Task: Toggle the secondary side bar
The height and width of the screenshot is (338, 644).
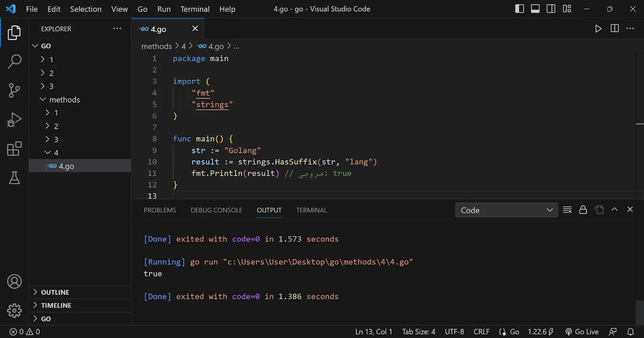Action: coord(551,9)
